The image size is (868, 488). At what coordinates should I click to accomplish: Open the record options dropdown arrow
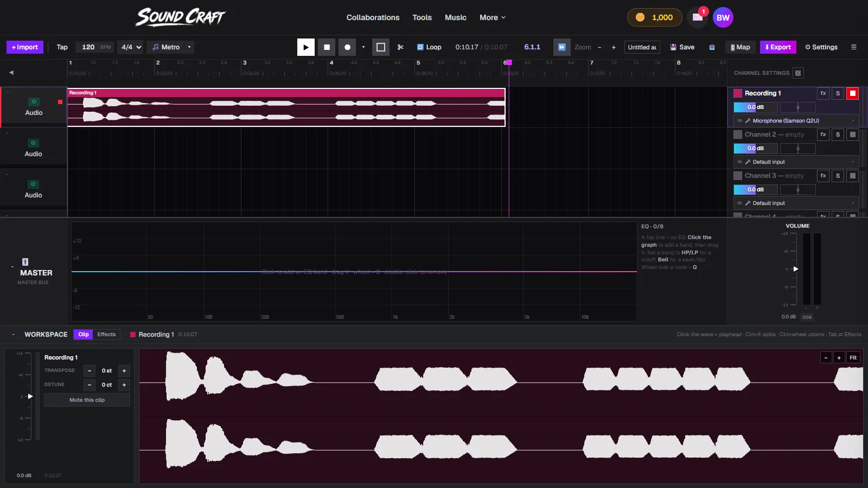click(x=363, y=47)
